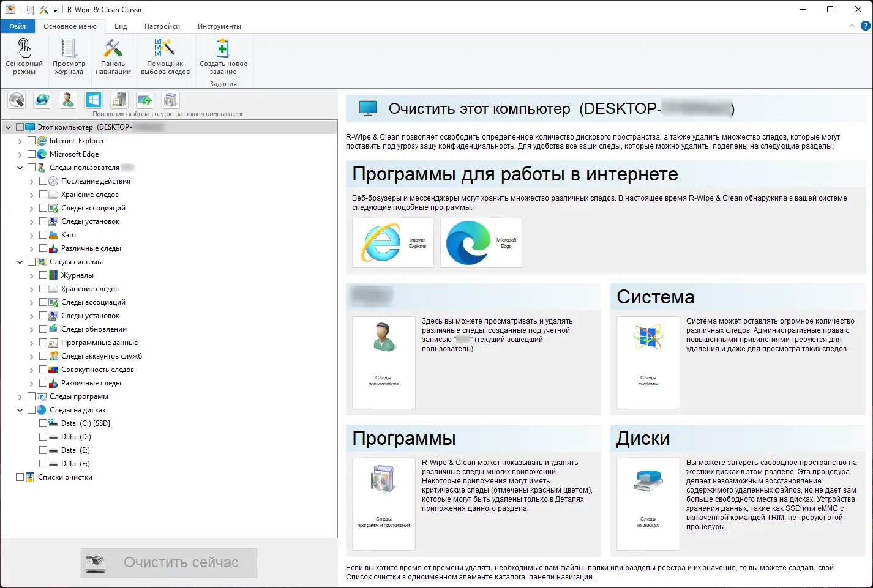Check the Internet Explorer checkbox in the tree
Viewport: 873px width, 588px height.
[x=32, y=140]
